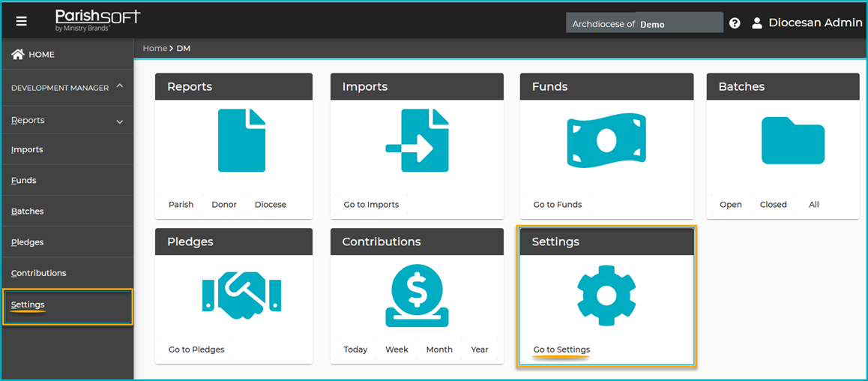Click the Contributions card header
868x381 pixels.
pos(417,242)
